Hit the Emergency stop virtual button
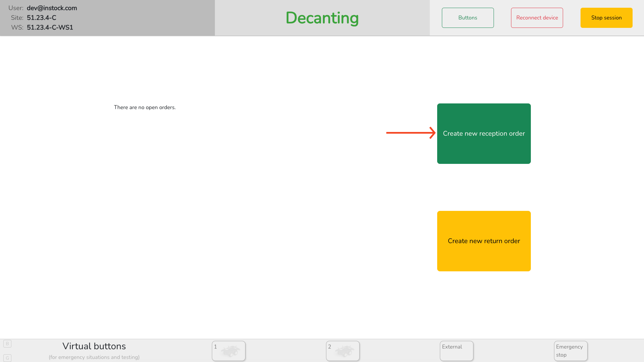Image resolution: width=644 pixels, height=362 pixels. (x=571, y=351)
